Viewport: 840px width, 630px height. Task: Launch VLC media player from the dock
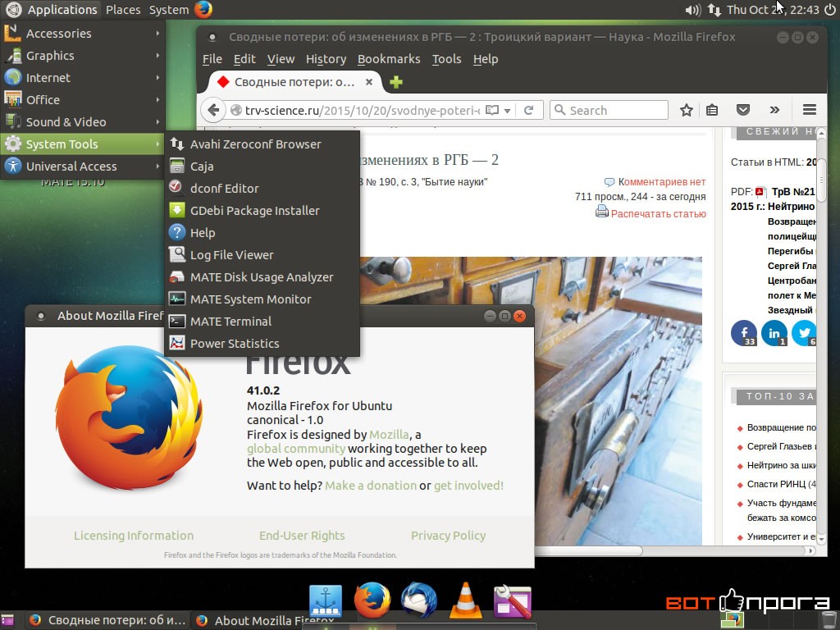(465, 600)
